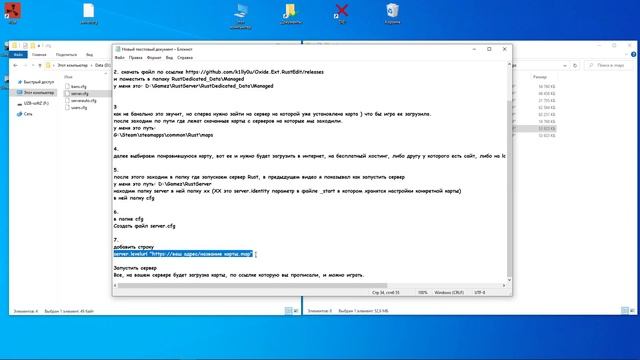Go forward in left Explorer window

tap(25, 65)
